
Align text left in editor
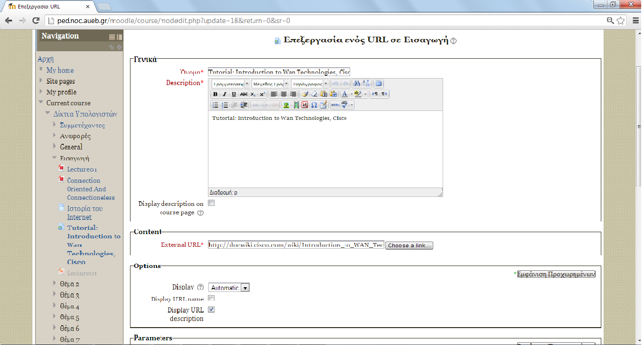pos(274,94)
